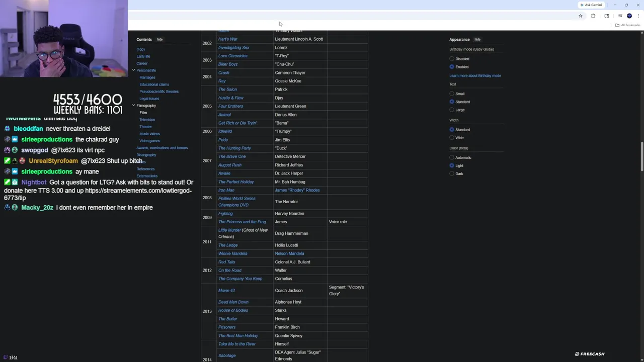Choose Small text size
The height and width of the screenshot is (362, 644).
tap(452, 94)
